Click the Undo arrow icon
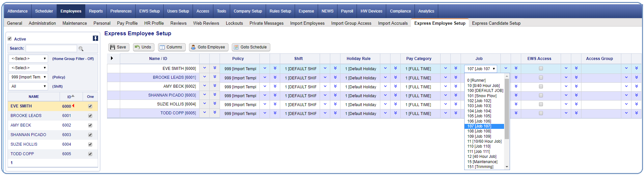This screenshot has width=644, height=175. (137, 47)
